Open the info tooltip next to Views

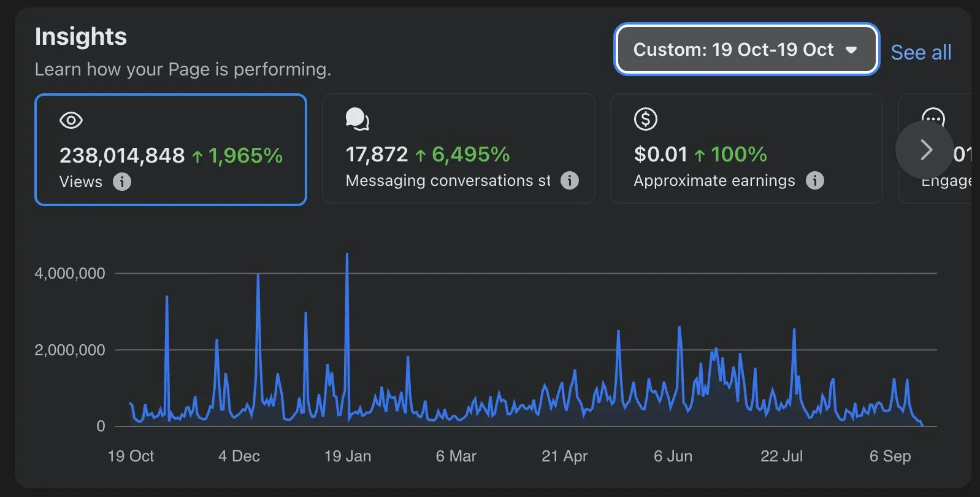122,182
